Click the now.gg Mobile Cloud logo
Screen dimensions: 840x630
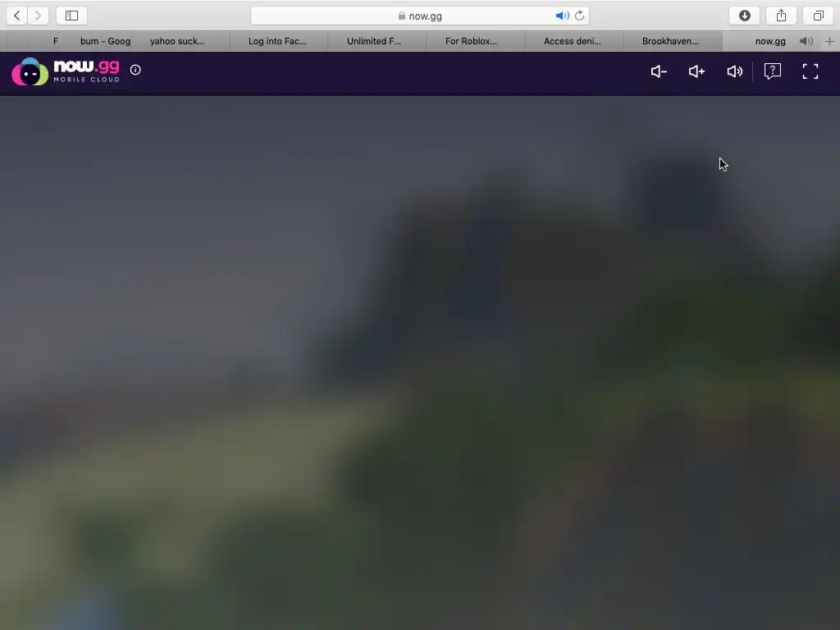coord(66,71)
